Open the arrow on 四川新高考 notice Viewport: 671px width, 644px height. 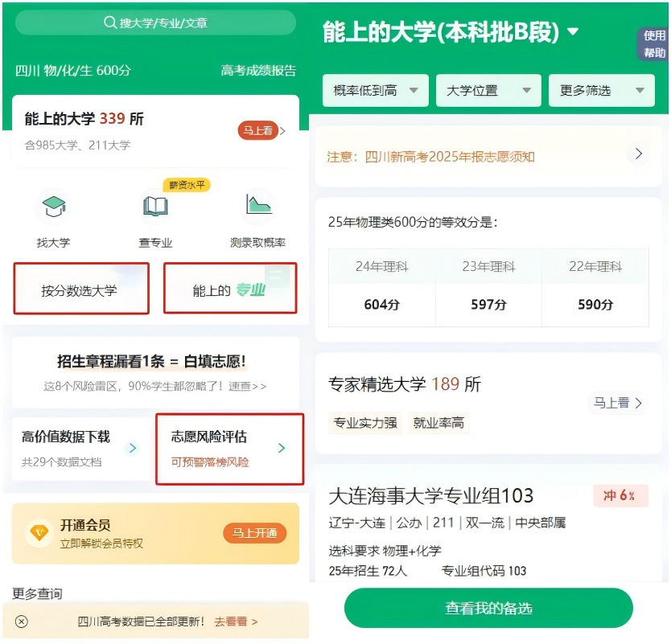click(638, 154)
